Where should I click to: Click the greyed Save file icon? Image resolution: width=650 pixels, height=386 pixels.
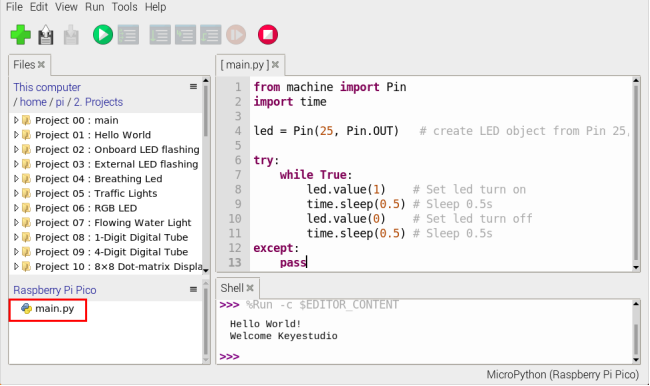pos(71,35)
